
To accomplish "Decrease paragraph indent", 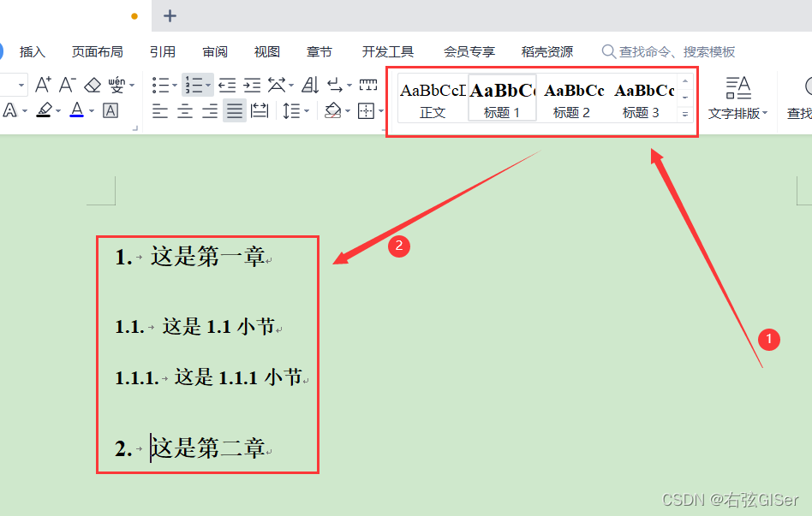I will (x=227, y=85).
